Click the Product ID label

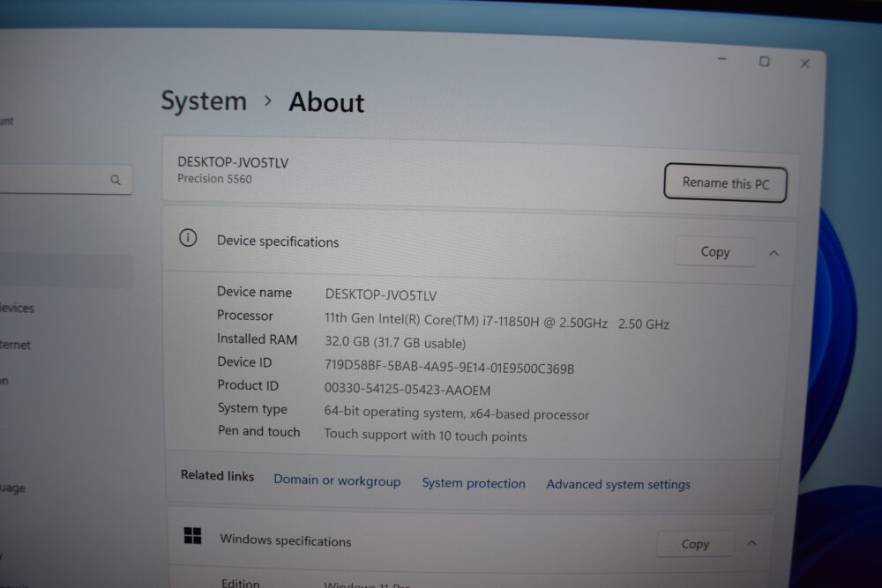248,385
